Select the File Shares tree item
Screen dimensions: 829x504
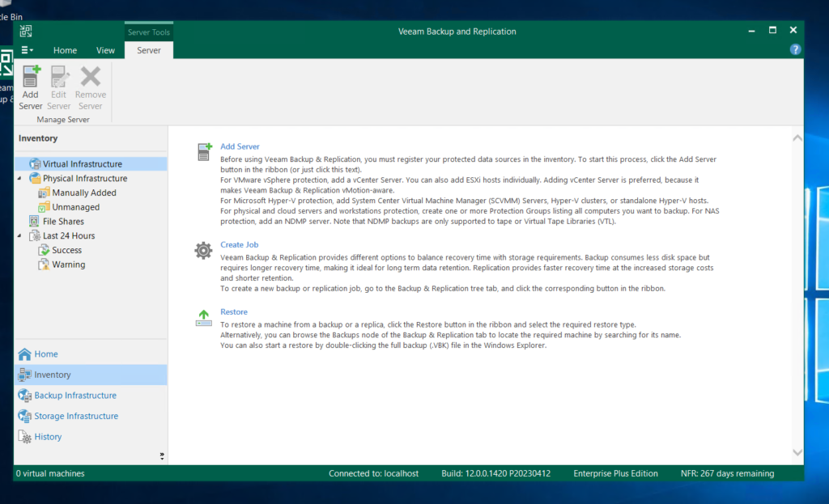pyautogui.click(x=64, y=221)
